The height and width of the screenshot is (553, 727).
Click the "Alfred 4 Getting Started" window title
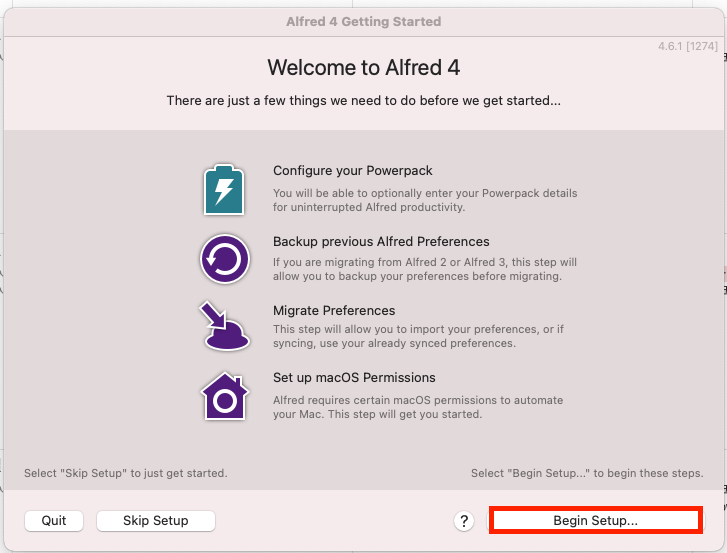(x=364, y=22)
